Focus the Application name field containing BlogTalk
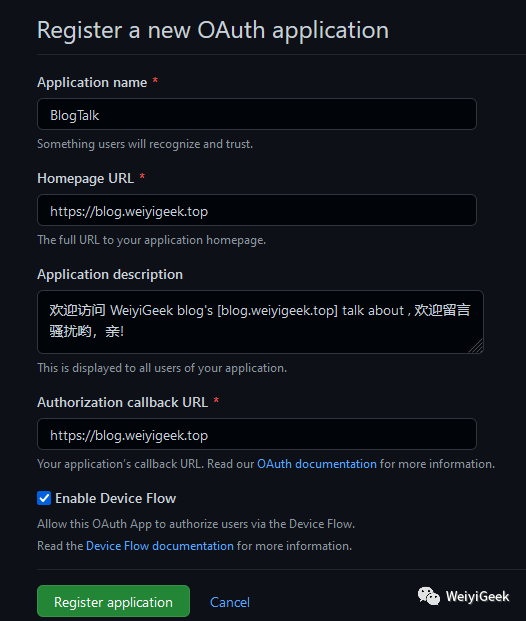526x621 pixels. [257, 114]
